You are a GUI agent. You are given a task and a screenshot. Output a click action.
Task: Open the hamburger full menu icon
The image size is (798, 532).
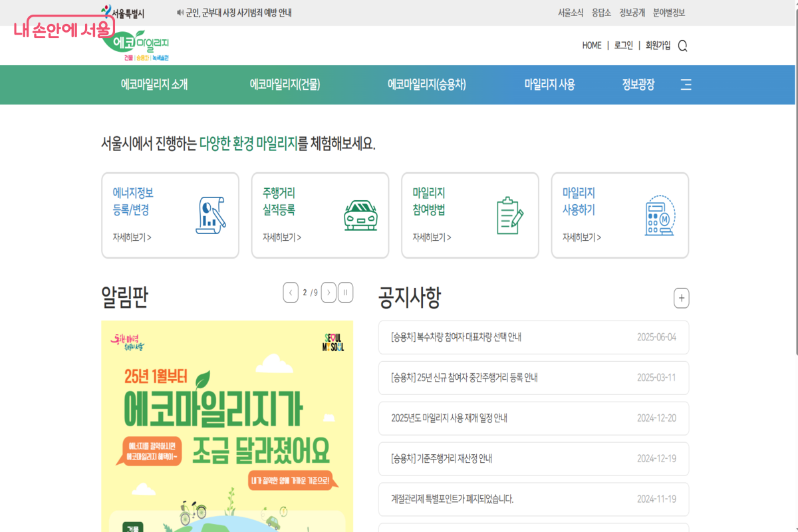pos(686,84)
